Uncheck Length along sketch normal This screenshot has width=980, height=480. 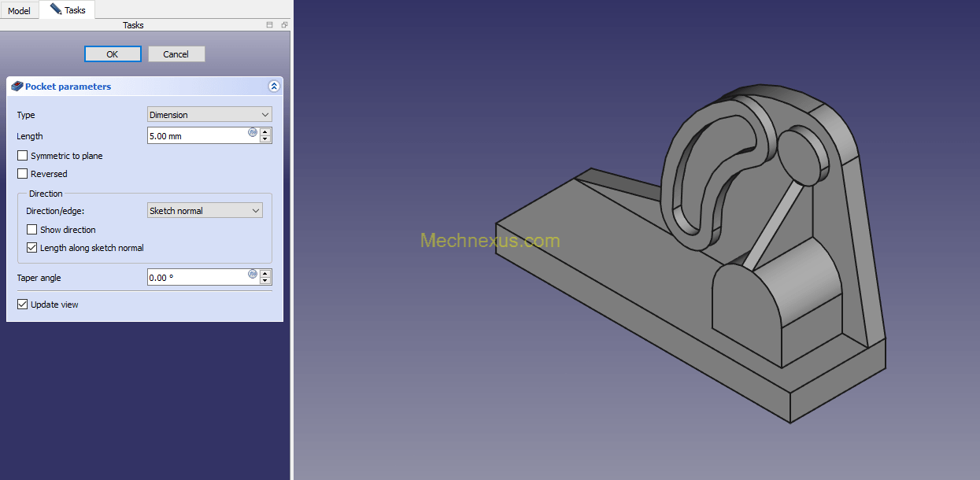32,248
